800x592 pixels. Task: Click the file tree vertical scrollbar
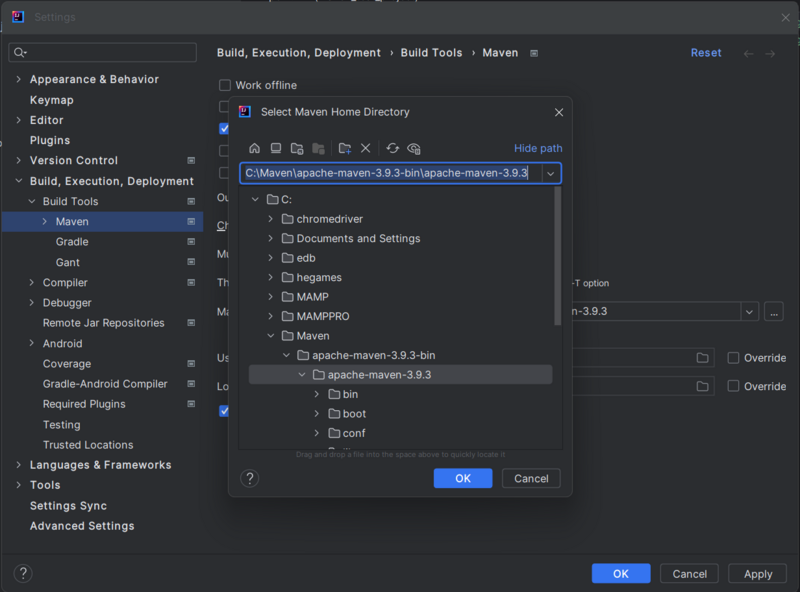coord(558,256)
